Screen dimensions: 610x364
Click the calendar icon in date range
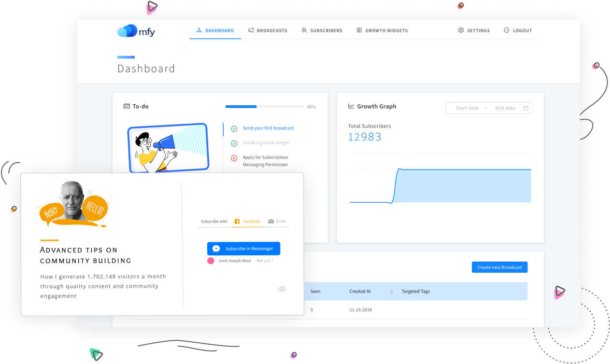point(525,108)
